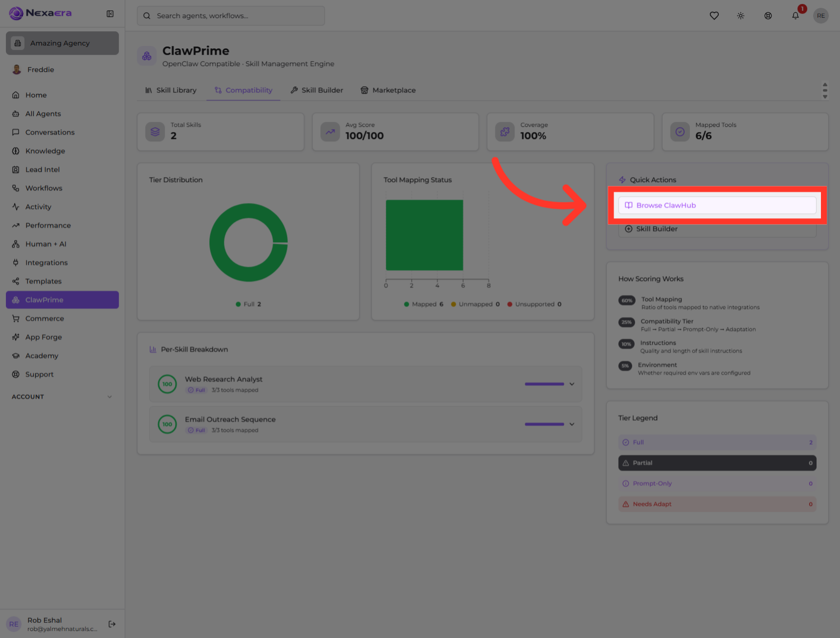Expand the ACCOUNT section
This screenshot has height=638, width=840.
point(62,396)
